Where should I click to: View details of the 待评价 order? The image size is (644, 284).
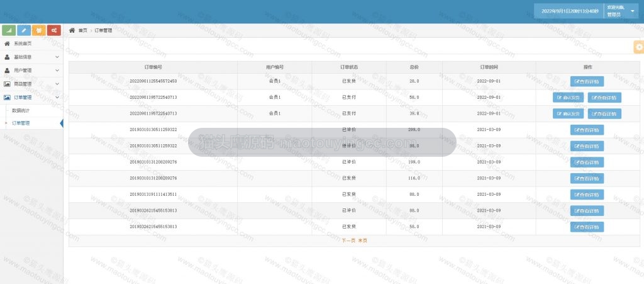(x=587, y=146)
